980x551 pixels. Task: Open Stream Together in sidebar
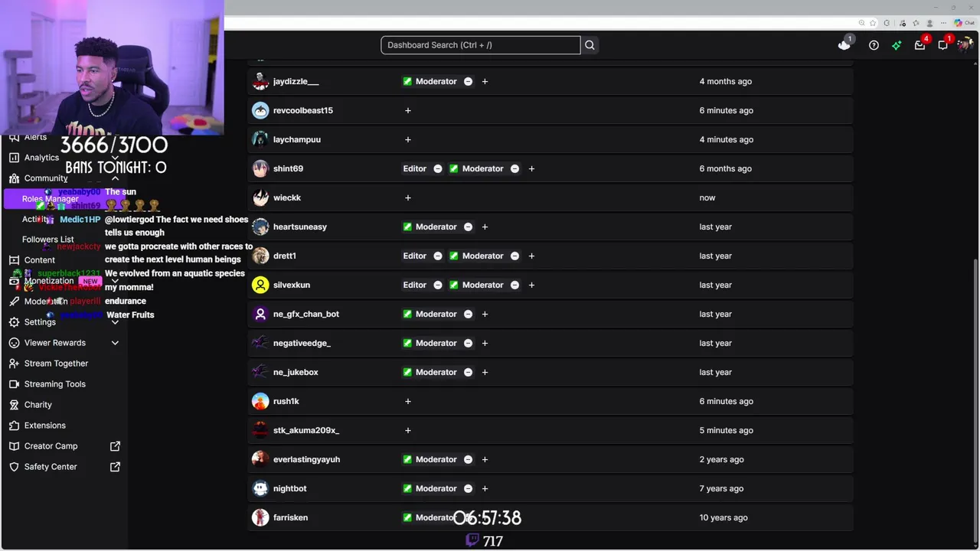pos(56,364)
